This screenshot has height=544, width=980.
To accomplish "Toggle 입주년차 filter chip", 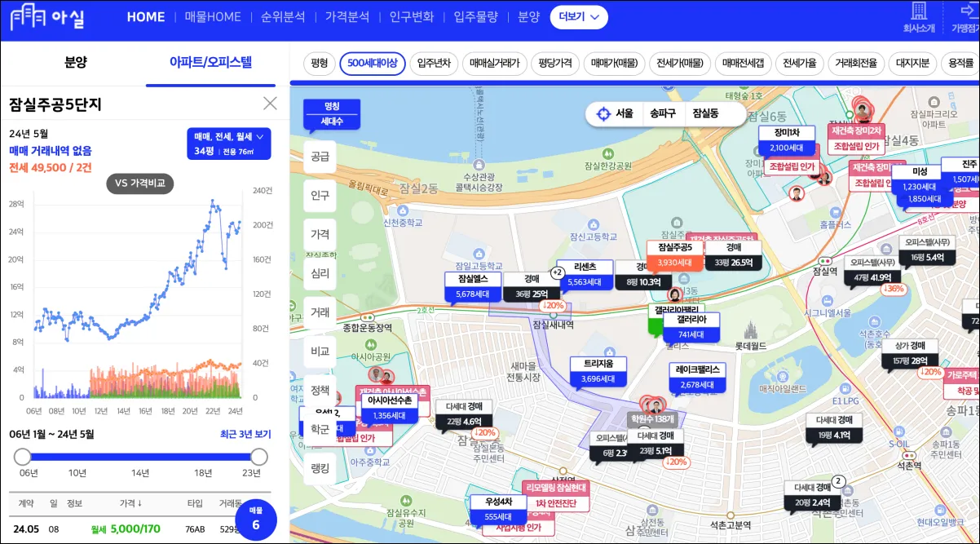I will 434,63.
